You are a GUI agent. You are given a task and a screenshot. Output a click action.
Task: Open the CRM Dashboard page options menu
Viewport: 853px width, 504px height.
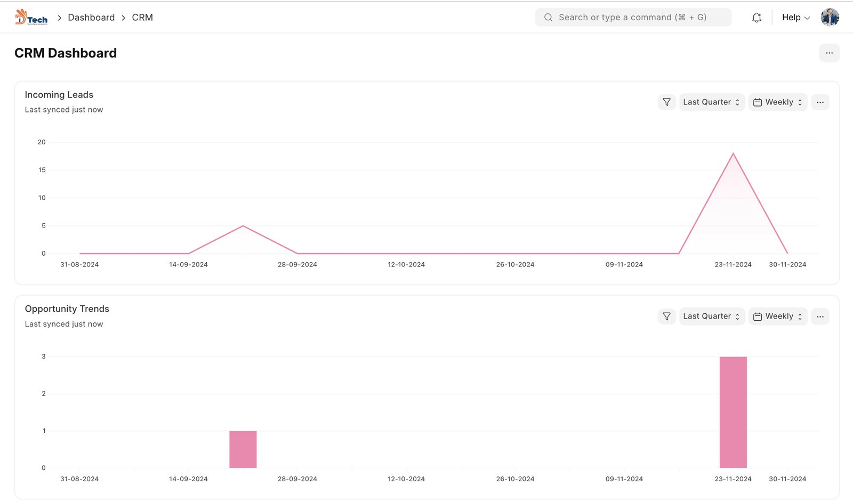[x=829, y=53]
